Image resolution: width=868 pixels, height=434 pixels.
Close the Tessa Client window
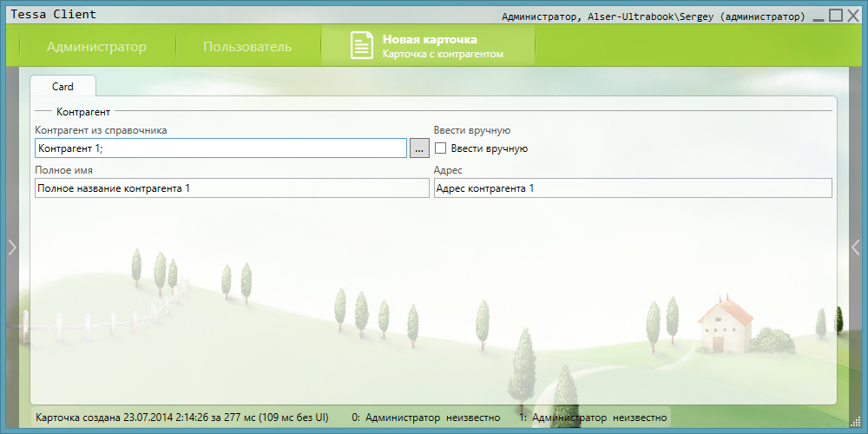(853, 16)
